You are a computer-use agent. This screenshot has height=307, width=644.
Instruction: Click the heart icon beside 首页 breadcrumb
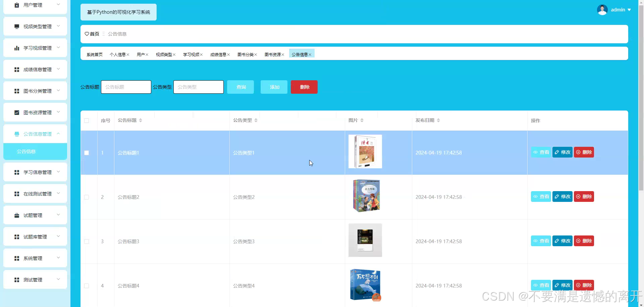[87, 34]
